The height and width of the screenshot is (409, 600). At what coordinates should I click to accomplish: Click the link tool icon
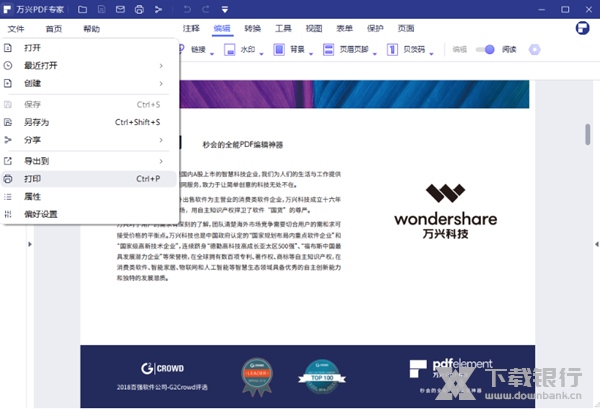pyautogui.click(x=181, y=49)
